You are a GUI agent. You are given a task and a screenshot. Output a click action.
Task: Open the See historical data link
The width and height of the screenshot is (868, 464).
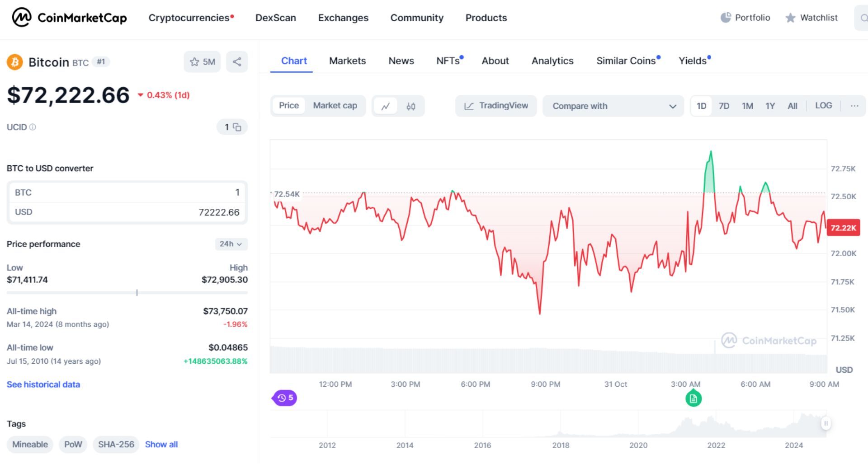43,384
